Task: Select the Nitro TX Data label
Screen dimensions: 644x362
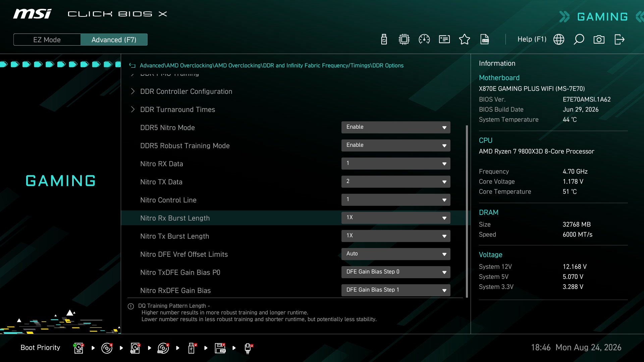Action: [161, 182]
